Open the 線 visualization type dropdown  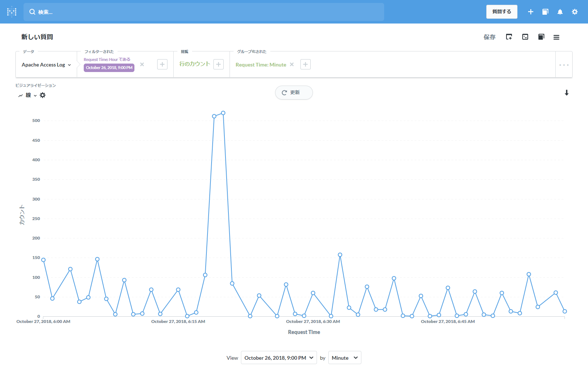click(x=28, y=95)
